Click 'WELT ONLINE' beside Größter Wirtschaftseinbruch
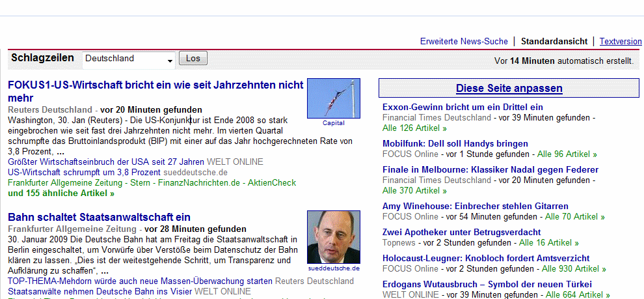Viewport: 644px width, 299px height. (235, 162)
